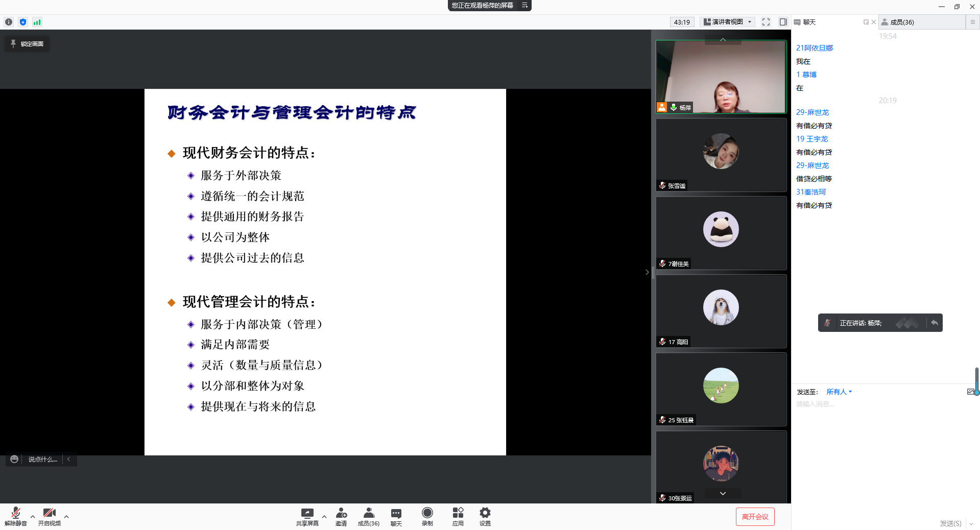Switch to the Members (36) tab
980x530 pixels.
coord(901,22)
